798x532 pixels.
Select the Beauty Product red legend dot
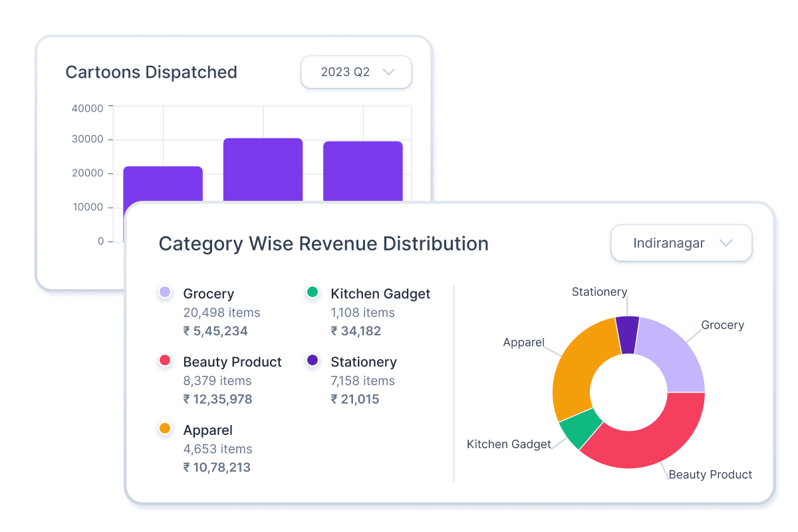(x=165, y=361)
